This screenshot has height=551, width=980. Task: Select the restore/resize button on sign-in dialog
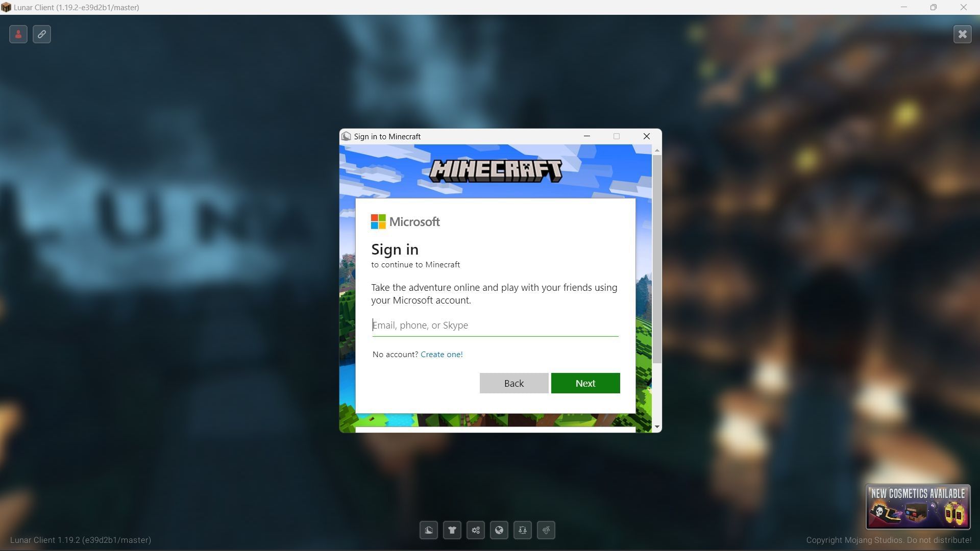(x=616, y=137)
